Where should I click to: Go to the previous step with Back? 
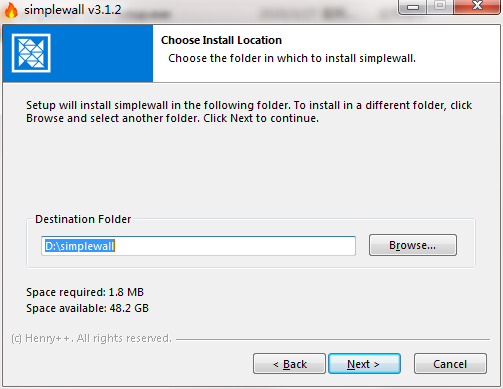(289, 364)
